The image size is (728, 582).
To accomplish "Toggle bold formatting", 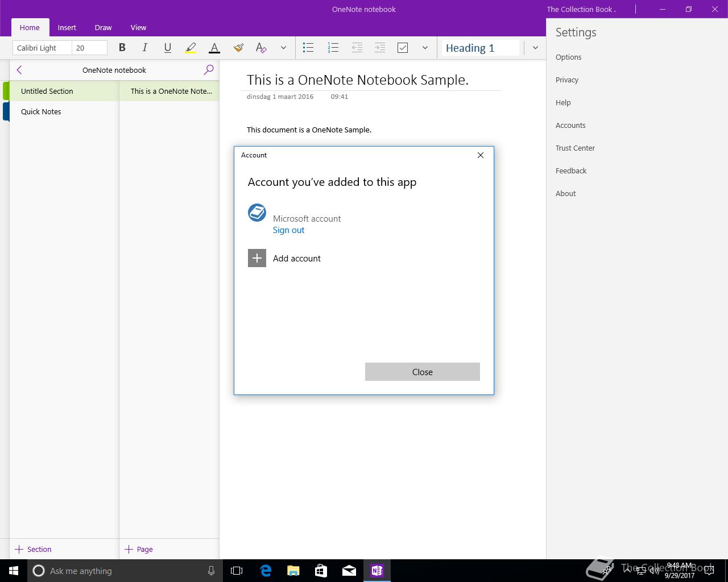I will tap(122, 48).
